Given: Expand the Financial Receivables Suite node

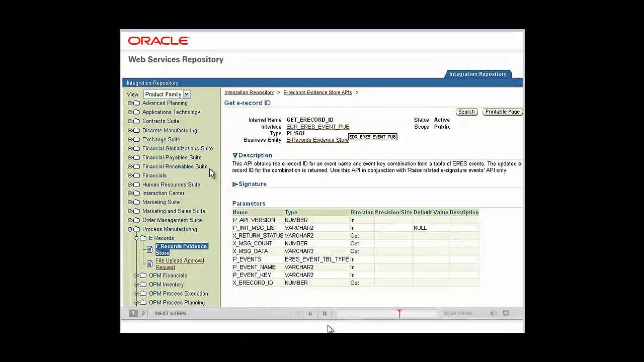Looking at the screenshot, I should pos(130,166).
